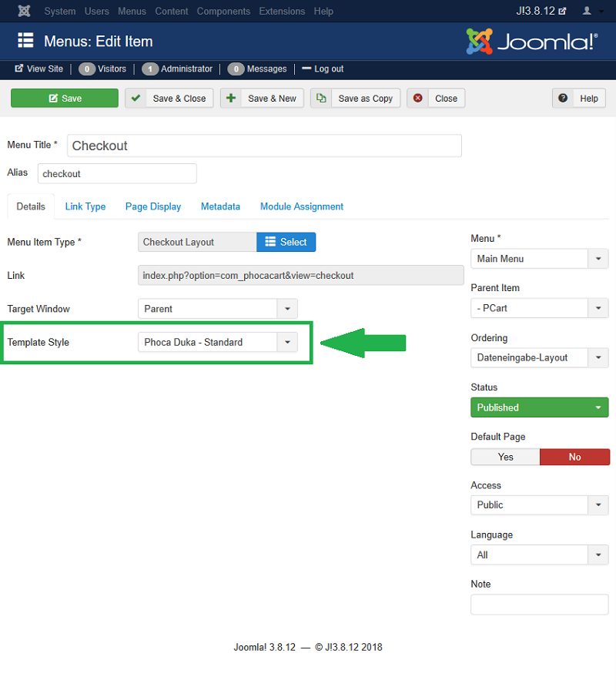
Task: Set Default Page to No
Action: (574, 457)
